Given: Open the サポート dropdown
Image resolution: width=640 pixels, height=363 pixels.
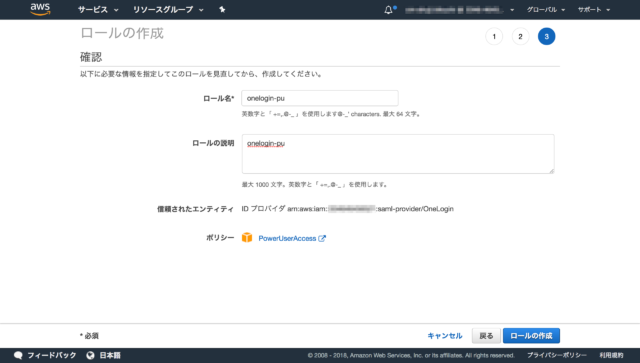Looking at the screenshot, I should [594, 10].
